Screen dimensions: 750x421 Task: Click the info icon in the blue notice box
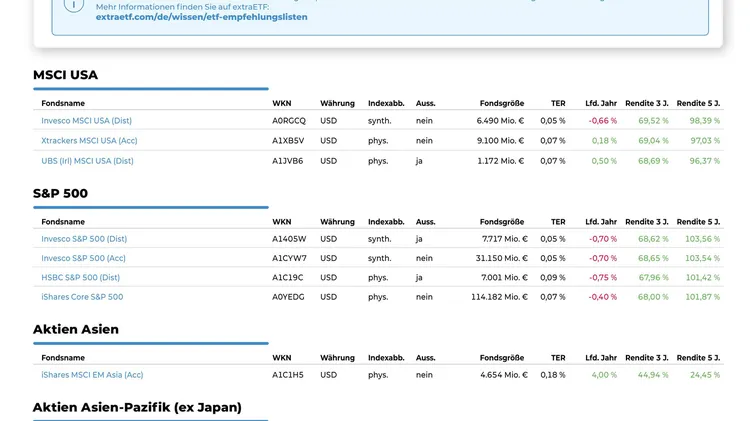74,5
